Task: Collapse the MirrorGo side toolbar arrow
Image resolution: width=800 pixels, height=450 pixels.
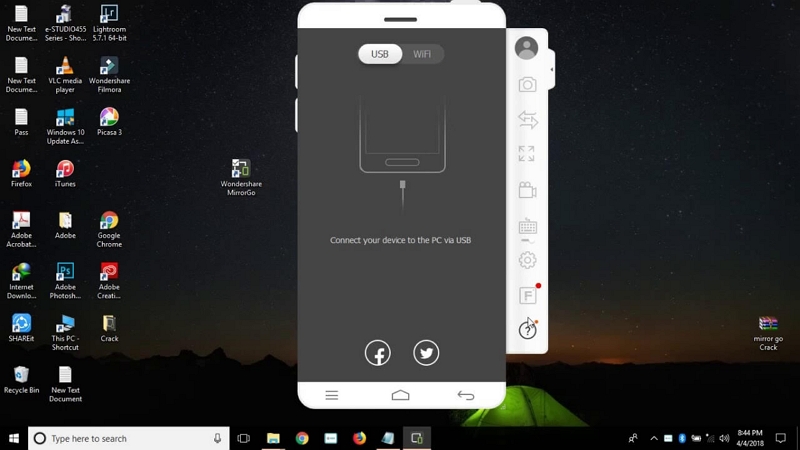Action: (552, 69)
